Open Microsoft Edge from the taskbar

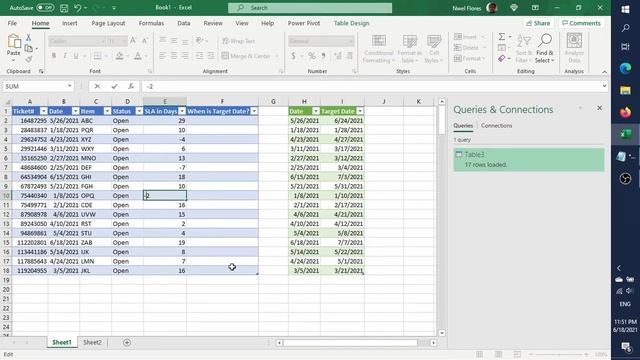point(625,68)
